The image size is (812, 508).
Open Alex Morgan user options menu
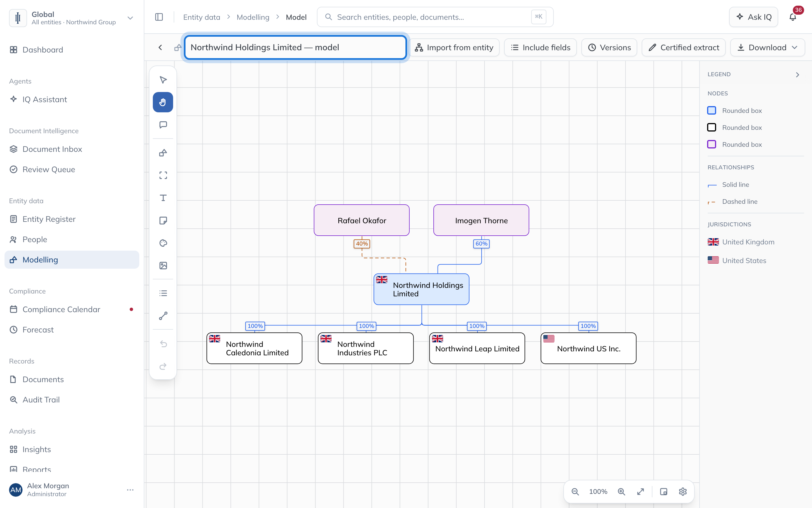click(130, 490)
